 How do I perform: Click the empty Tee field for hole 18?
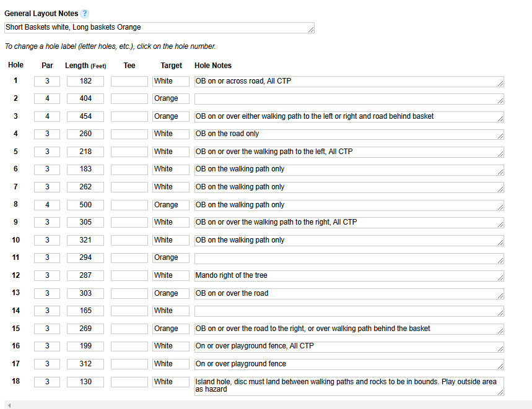129,382
